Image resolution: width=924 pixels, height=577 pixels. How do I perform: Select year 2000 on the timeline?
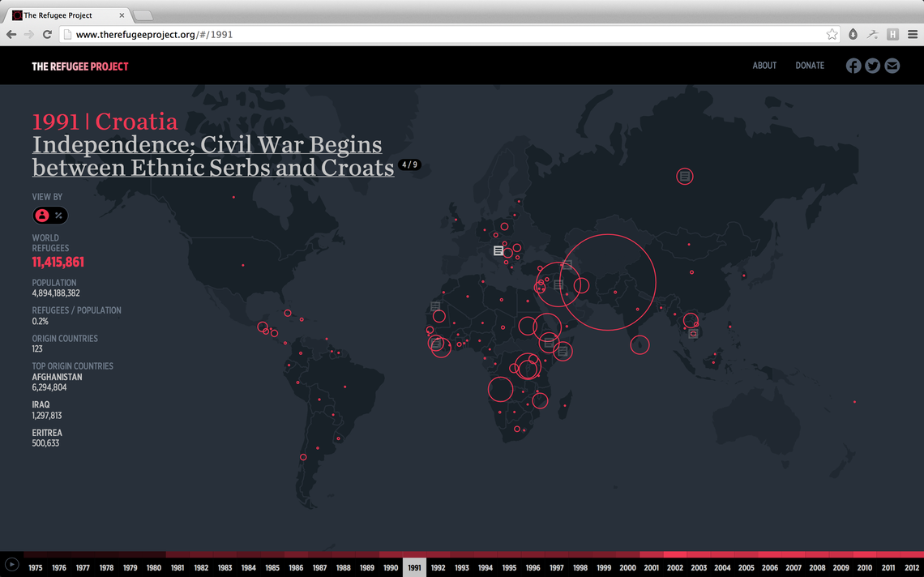tap(627, 567)
